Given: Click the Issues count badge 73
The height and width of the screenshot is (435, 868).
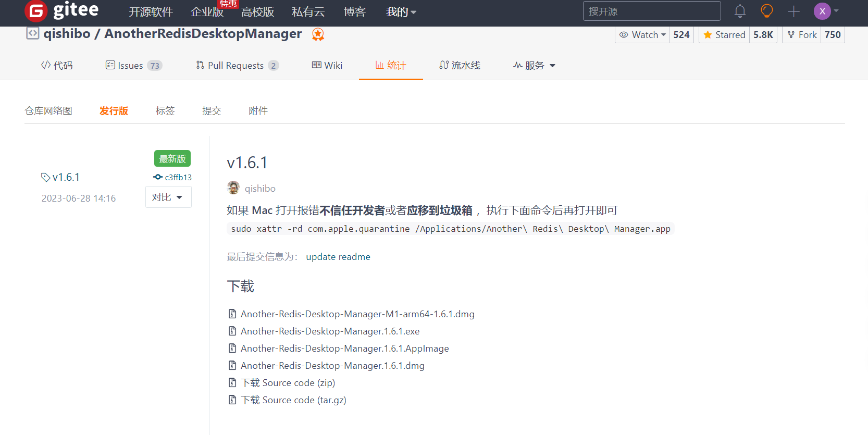Looking at the screenshot, I should click(x=155, y=66).
